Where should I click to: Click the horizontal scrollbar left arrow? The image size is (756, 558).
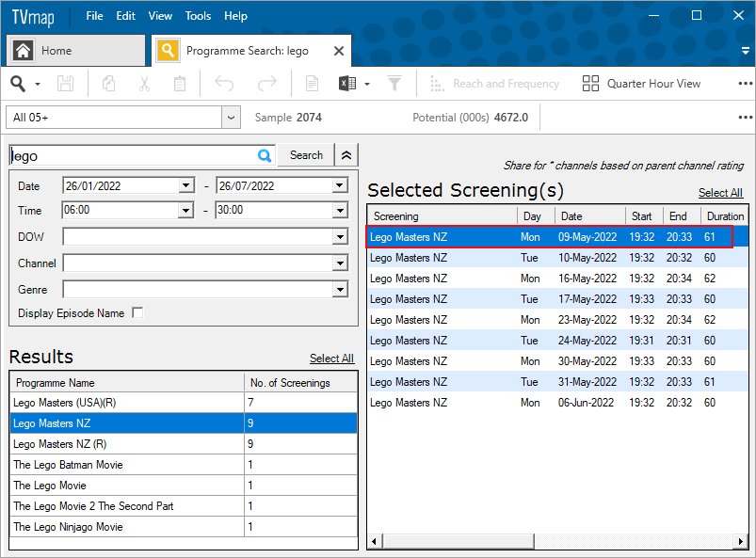[375, 542]
